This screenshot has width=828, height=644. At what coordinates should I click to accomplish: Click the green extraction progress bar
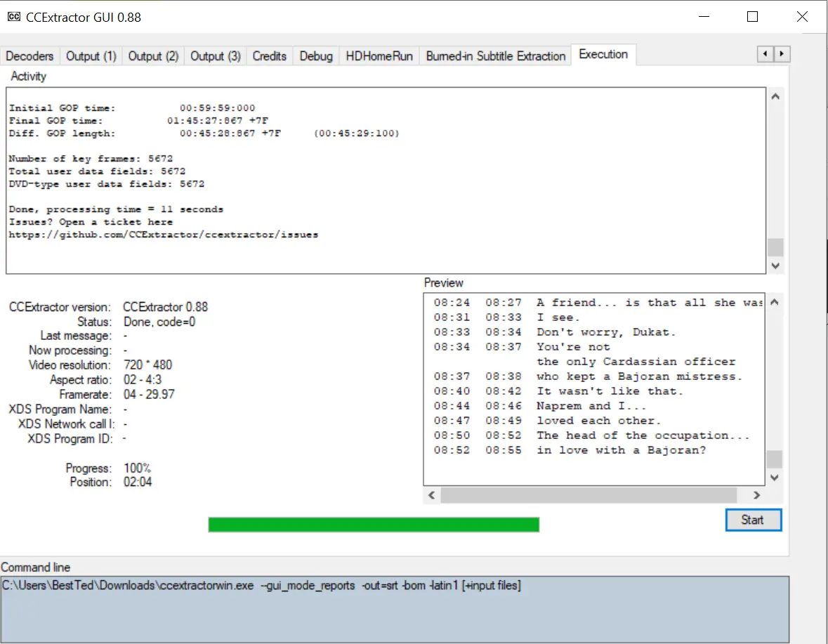coord(374,524)
